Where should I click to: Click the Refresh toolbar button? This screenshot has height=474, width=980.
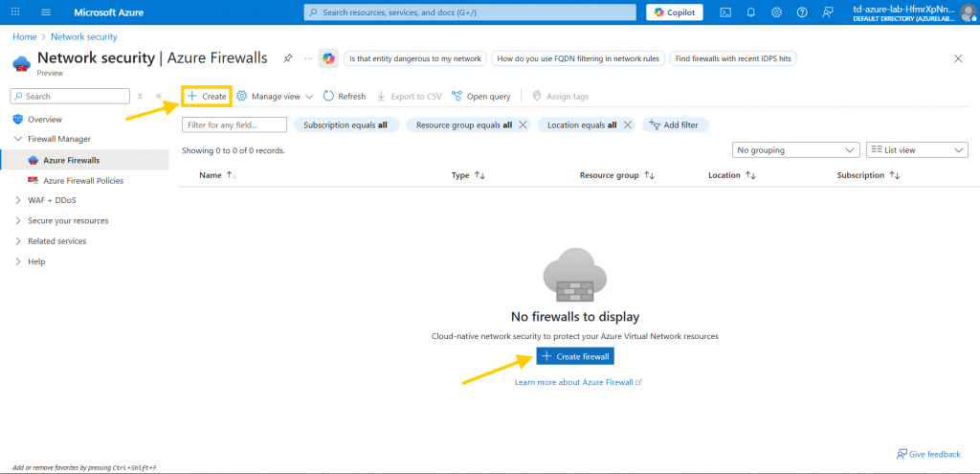point(345,97)
